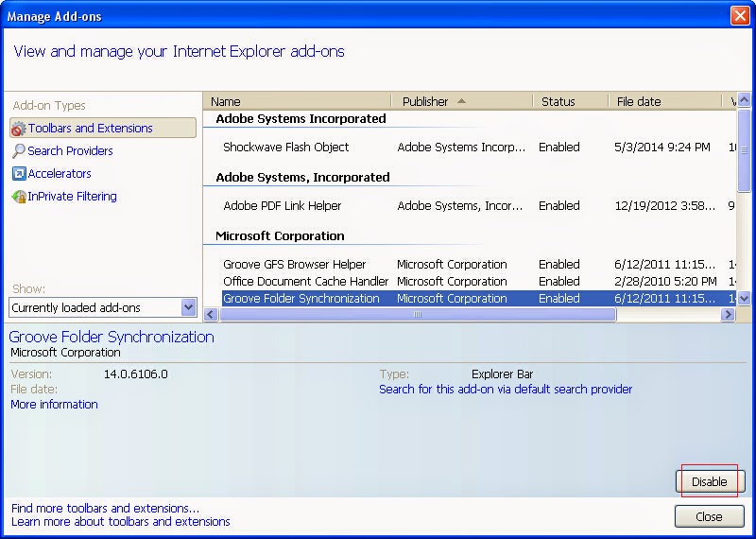Click Search for this add-on via default search provider
The width and height of the screenshot is (756, 539).
(506, 390)
